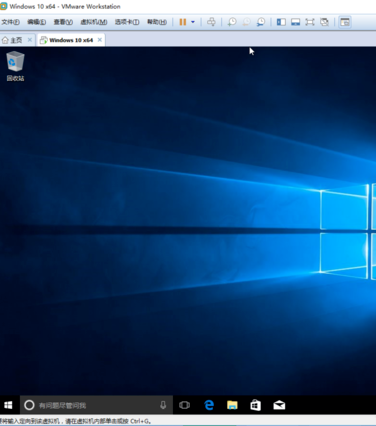Select the Recycle Bin desktop icon
This screenshot has width=376, height=426.
15,66
